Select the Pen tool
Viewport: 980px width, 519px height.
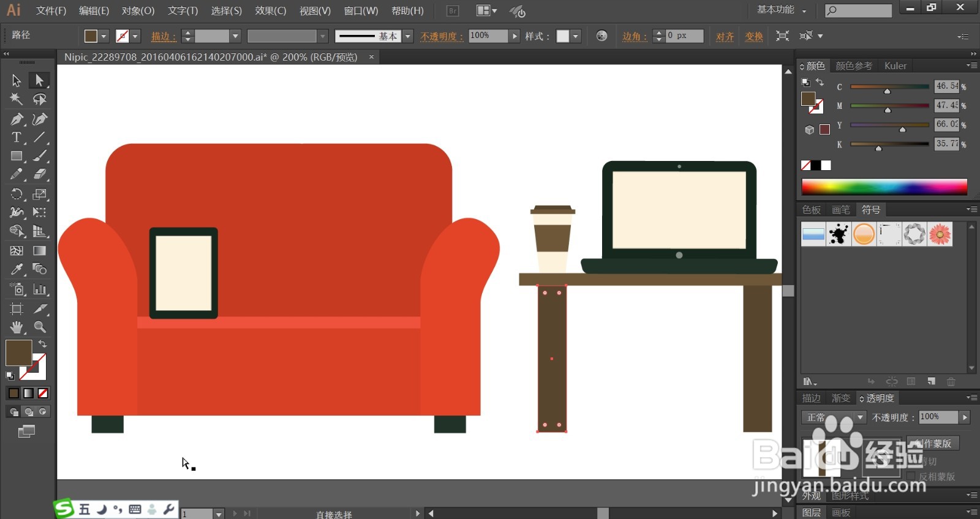(17, 119)
